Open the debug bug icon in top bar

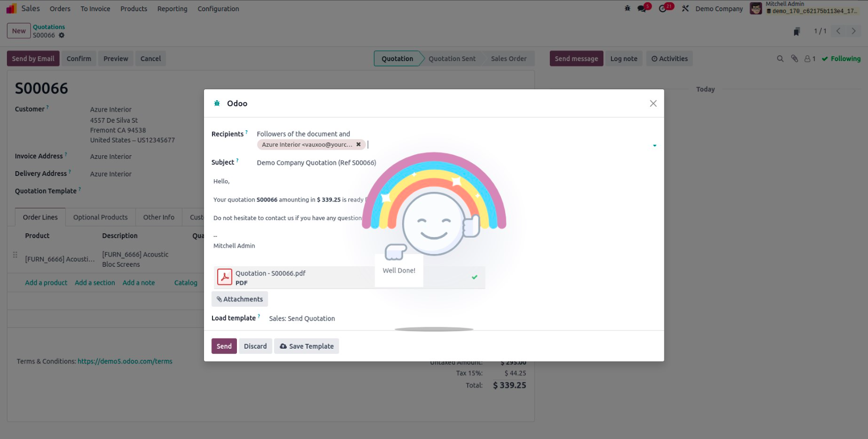pyautogui.click(x=627, y=9)
